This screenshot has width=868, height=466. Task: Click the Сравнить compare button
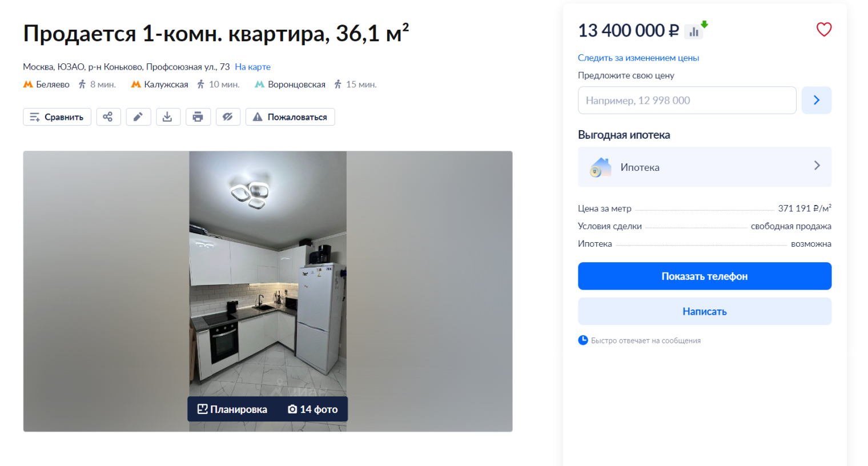point(57,117)
